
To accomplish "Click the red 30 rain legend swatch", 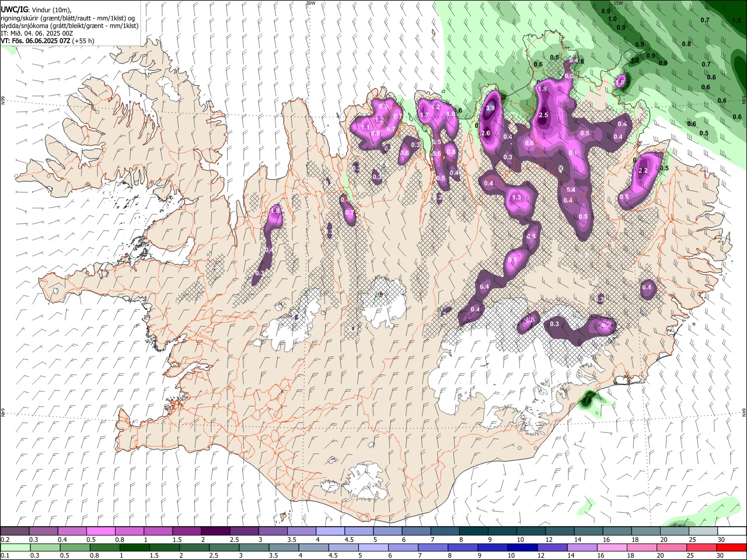I will pyautogui.click(x=731, y=548).
